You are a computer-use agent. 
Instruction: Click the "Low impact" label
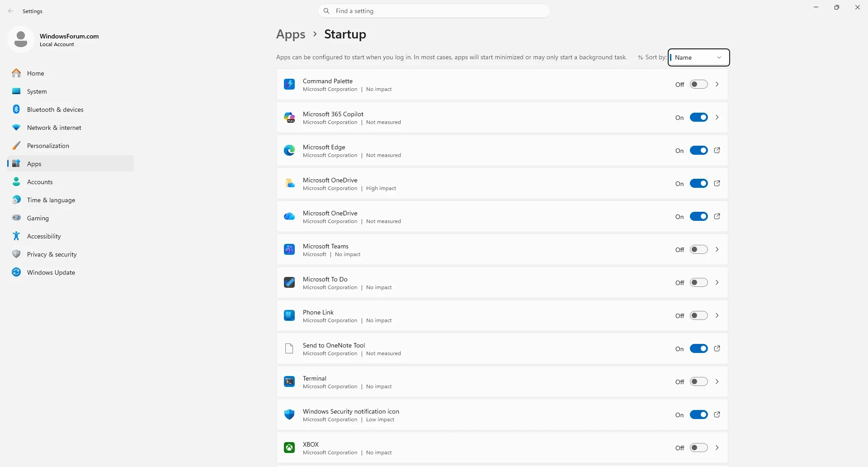coord(380,419)
